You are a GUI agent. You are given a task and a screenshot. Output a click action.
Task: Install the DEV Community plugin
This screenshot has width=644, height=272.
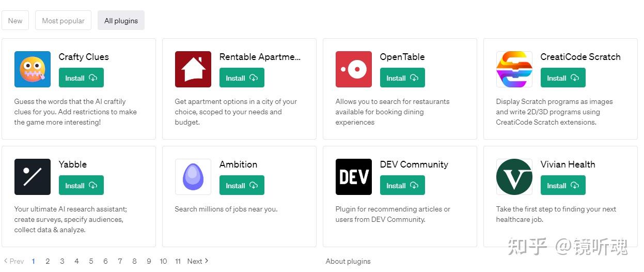tap(402, 186)
